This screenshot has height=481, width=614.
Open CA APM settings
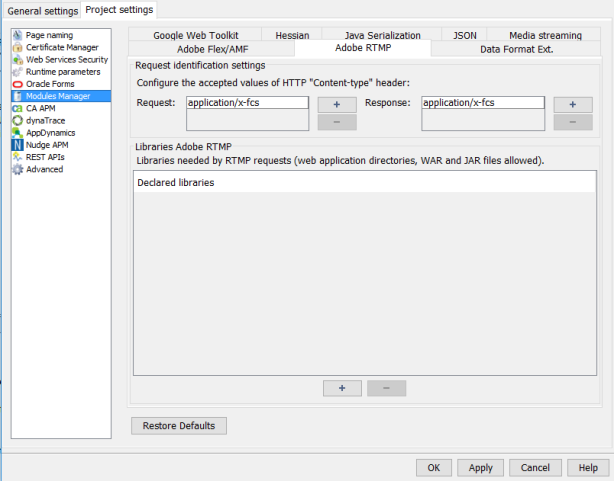point(41,108)
